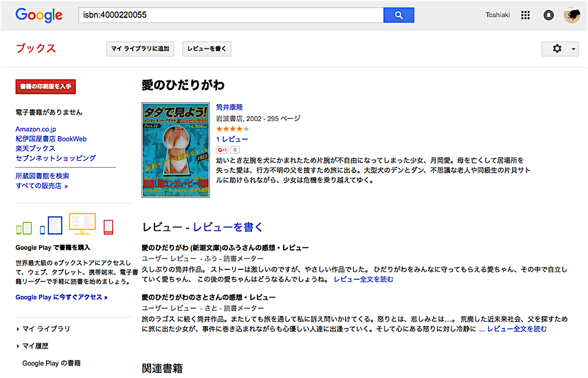The height and width of the screenshot is (378, 588).
Task: Click the settings gear icon
Action: pos(557,49)
